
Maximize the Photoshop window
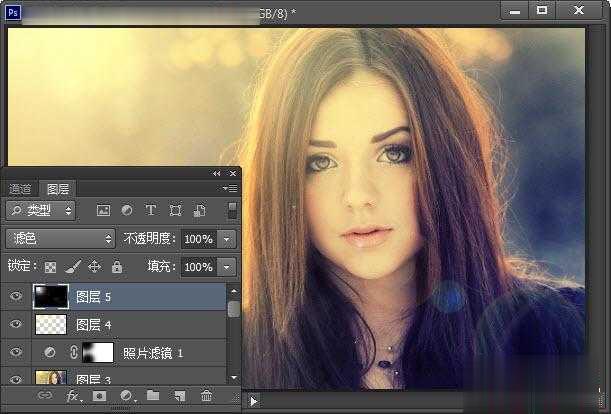[x=542, y=11]
